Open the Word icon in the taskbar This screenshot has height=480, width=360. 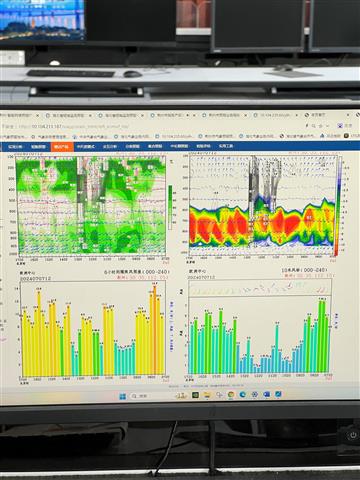point(267,394)
